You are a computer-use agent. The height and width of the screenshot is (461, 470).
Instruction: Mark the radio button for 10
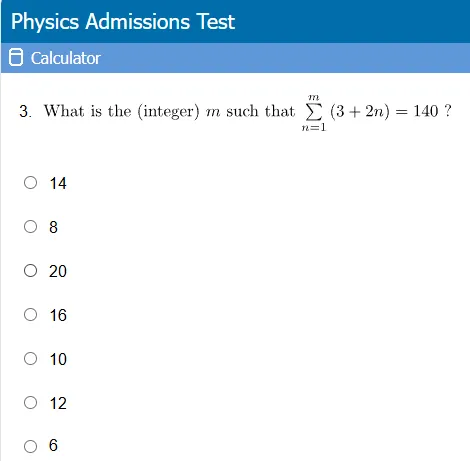pyautogui.click(x=30, y=359)
